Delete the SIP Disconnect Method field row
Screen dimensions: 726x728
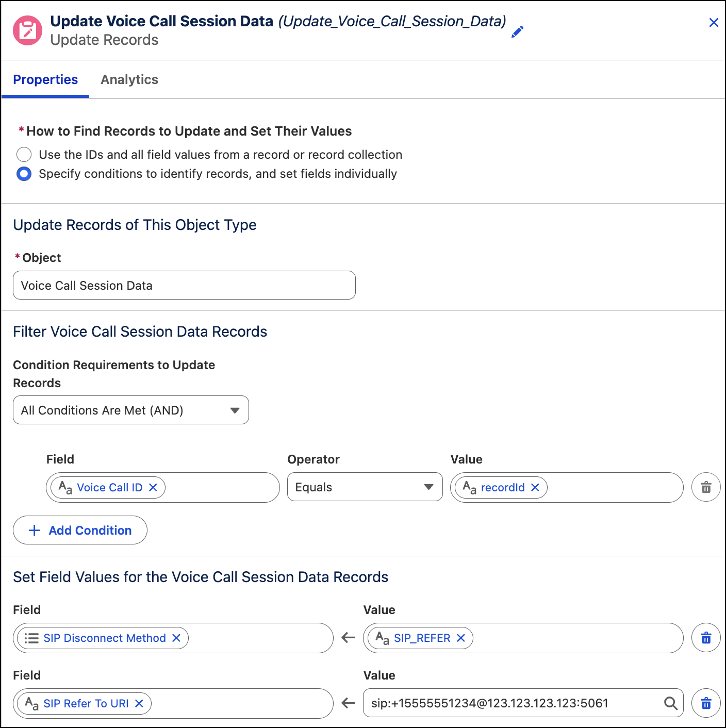[706, 638]
